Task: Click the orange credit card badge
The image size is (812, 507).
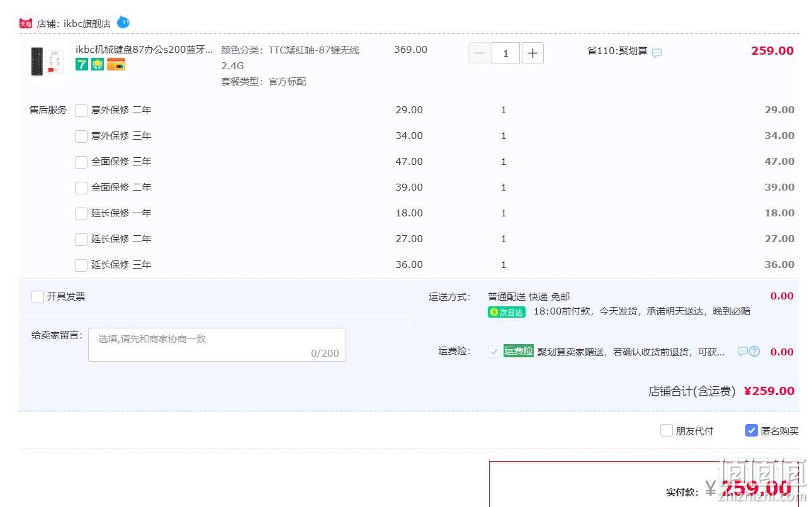Action: [116, 64]
